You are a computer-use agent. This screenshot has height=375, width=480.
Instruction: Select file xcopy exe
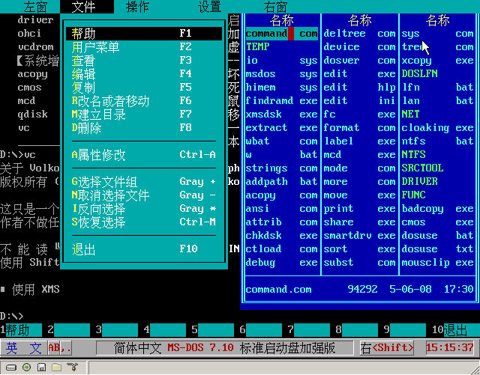[438, 61]
